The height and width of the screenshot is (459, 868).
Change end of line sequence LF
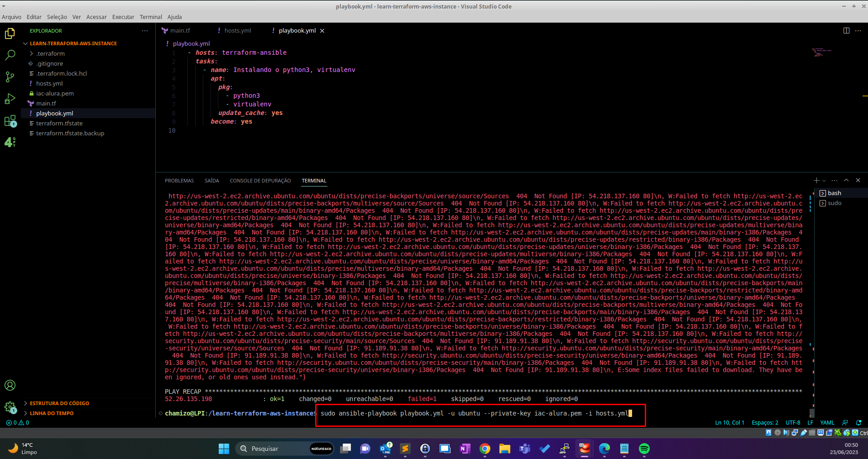click(x=810, y=423)
